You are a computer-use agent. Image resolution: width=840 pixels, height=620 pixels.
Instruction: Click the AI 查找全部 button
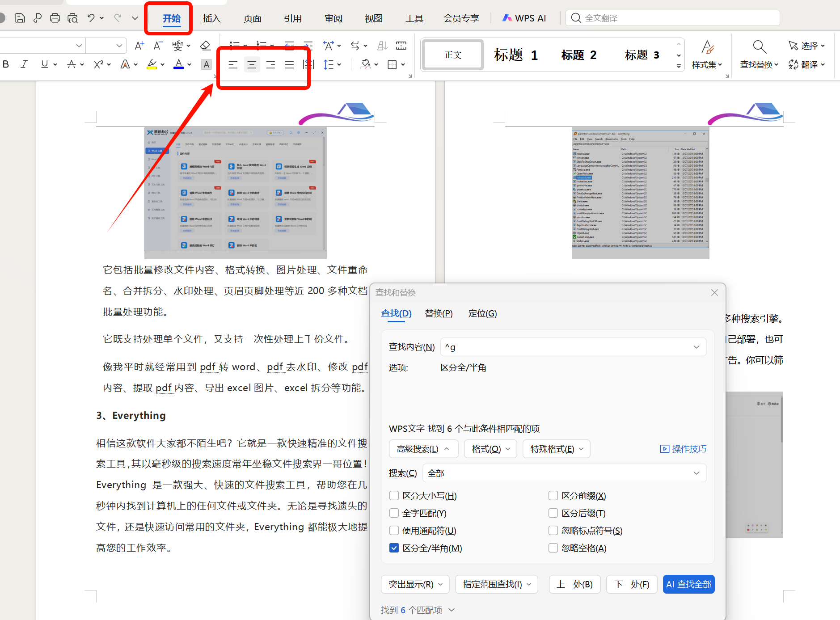pos(688,584)
